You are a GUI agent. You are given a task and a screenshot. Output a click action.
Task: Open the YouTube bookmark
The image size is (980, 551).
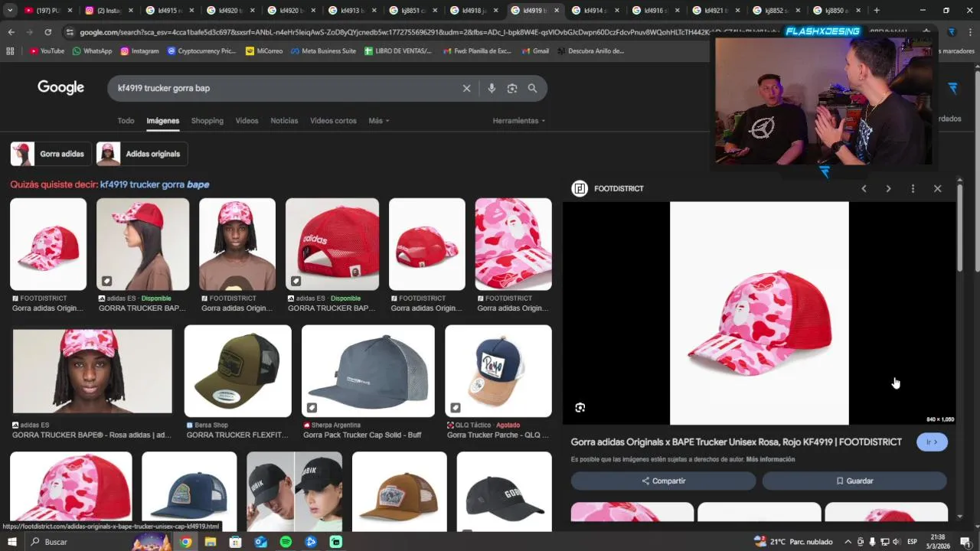tap(47, 51)
